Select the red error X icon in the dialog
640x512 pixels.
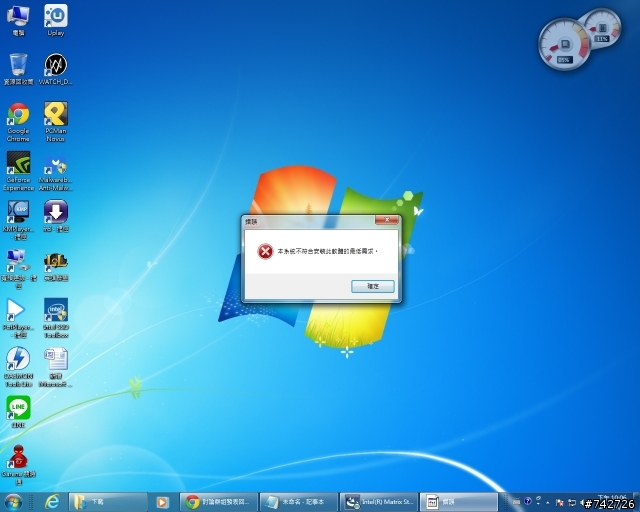click(x=265, y=252)
